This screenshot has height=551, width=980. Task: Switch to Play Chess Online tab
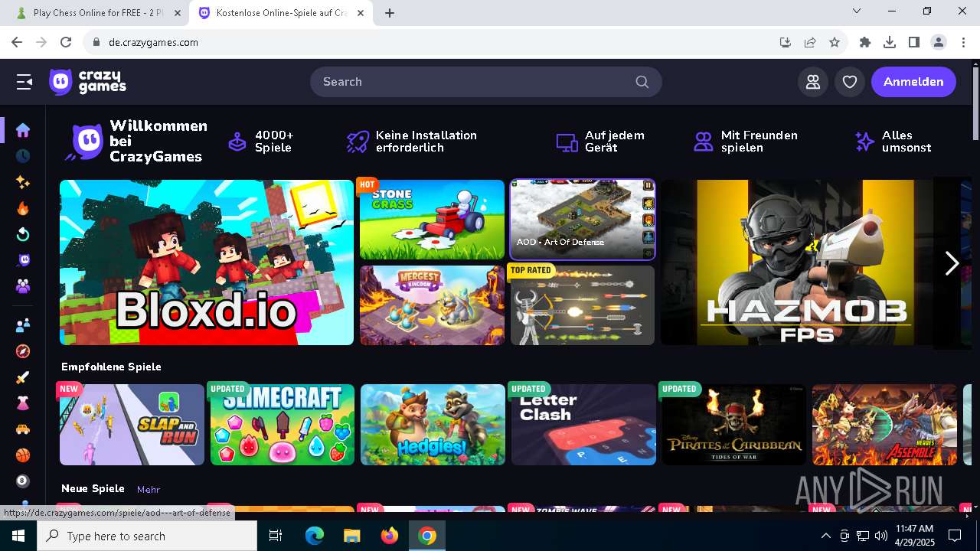(98, 13)
